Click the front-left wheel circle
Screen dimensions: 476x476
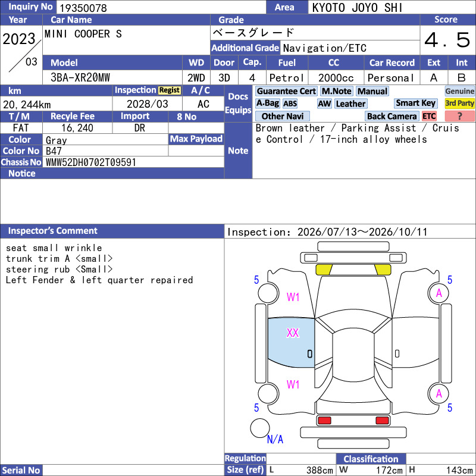pyautogui.click(x=268, y=293)
